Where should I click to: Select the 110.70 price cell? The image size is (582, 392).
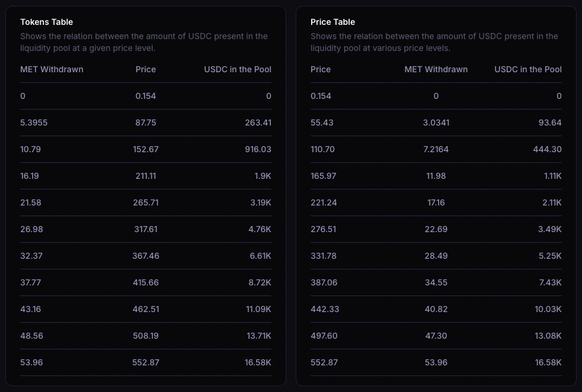coord(322,149)
